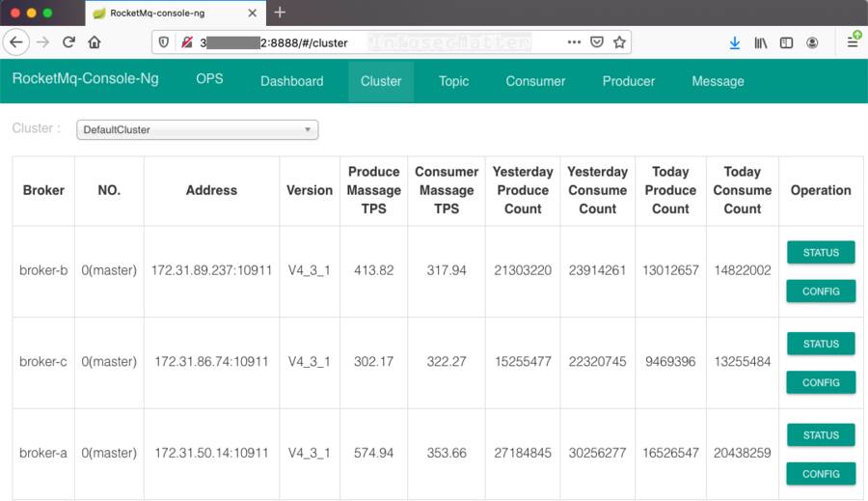This screenshot has width=868, height=501.
Task: Click today produce count 16526547
Action: (670, 454)
